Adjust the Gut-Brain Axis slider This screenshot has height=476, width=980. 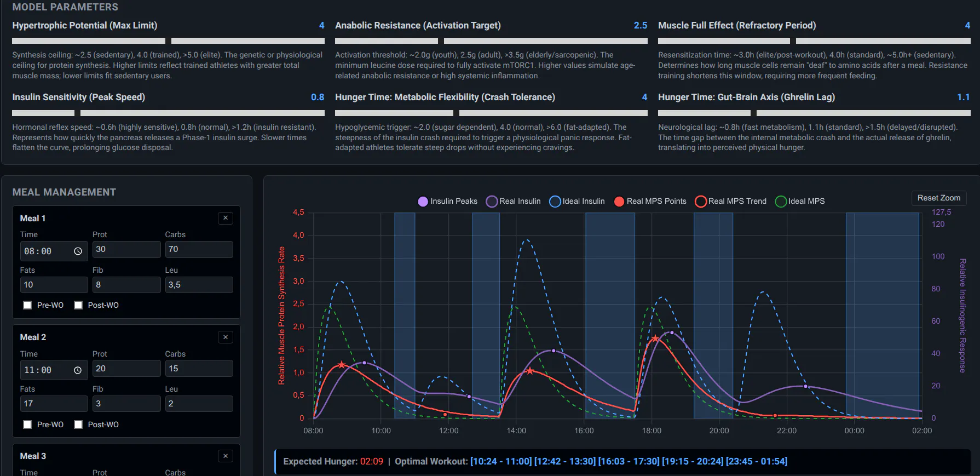[814, 113]
